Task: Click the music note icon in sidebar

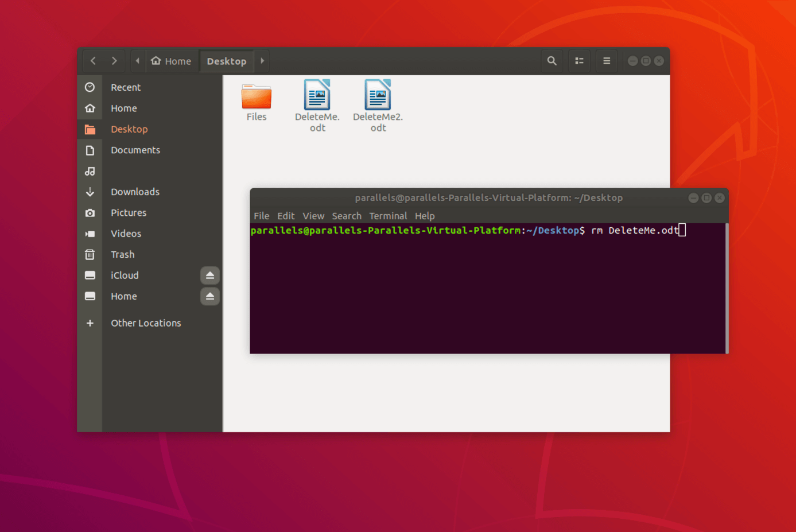Action: pos(90,171)
